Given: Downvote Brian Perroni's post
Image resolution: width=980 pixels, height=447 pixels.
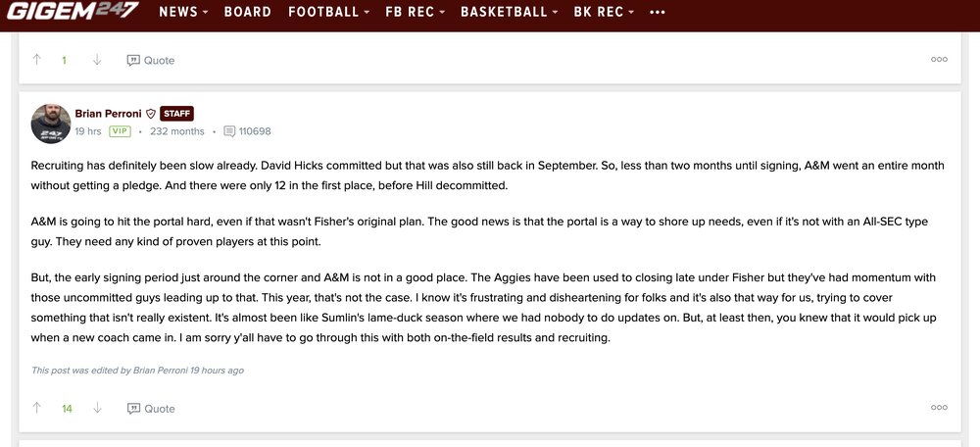Looking at the screenshot, I should pos(97,408).
